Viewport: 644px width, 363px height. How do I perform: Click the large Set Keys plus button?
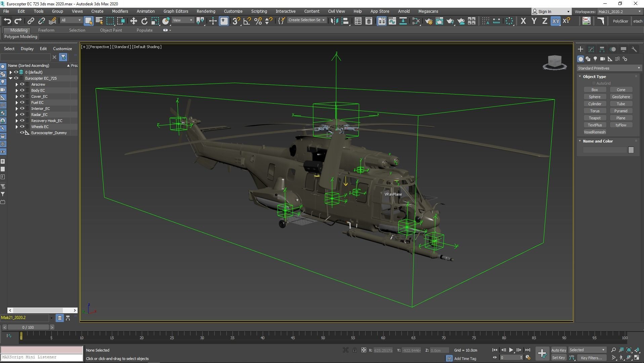tap(542, 353)
